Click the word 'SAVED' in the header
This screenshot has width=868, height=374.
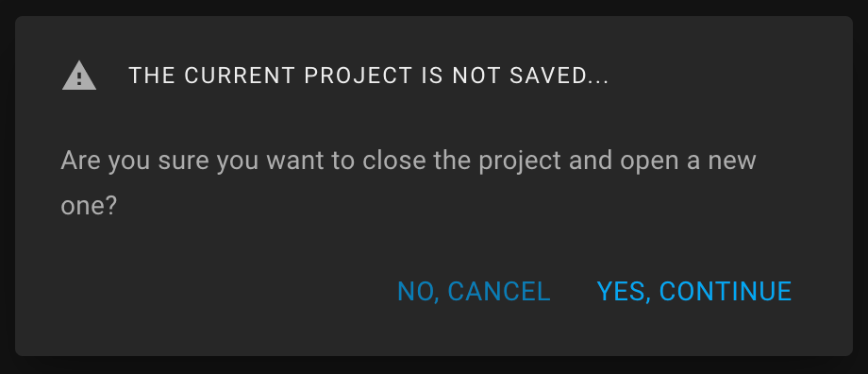click(x=547, y=76)
